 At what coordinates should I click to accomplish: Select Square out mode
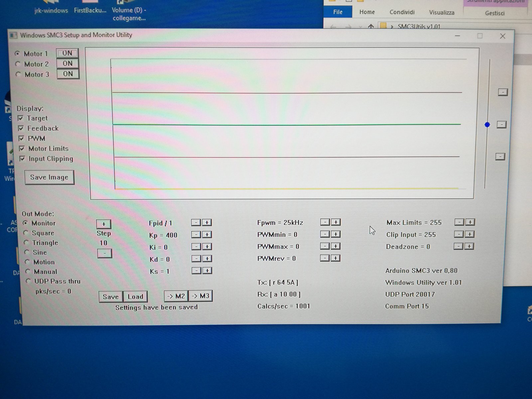point(26,233)
